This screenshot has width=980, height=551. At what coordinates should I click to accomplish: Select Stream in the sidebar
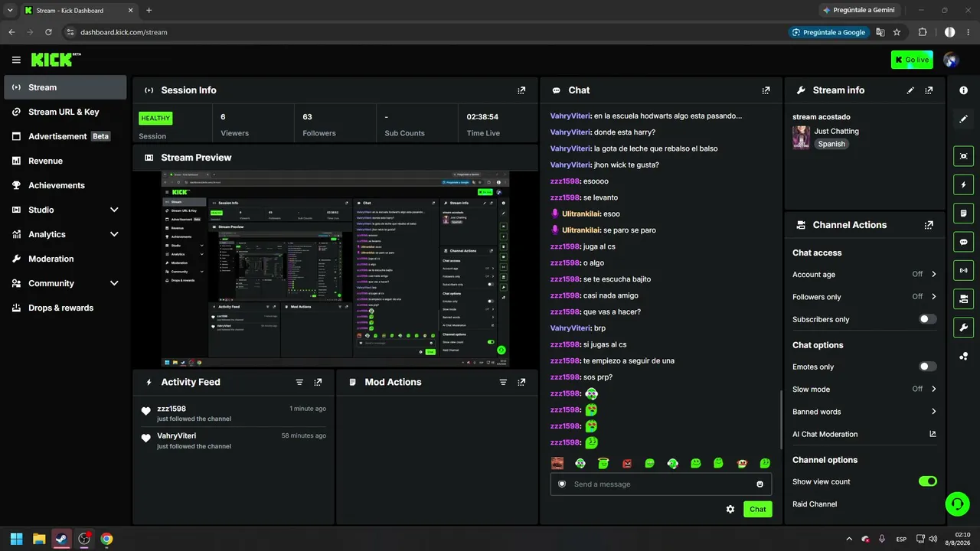(x=65, y=87)
